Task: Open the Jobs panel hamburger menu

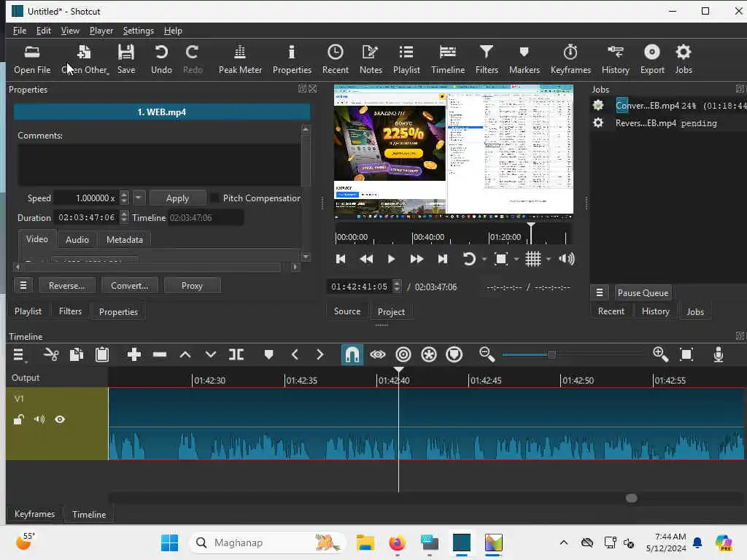Action: click(600, 292)
